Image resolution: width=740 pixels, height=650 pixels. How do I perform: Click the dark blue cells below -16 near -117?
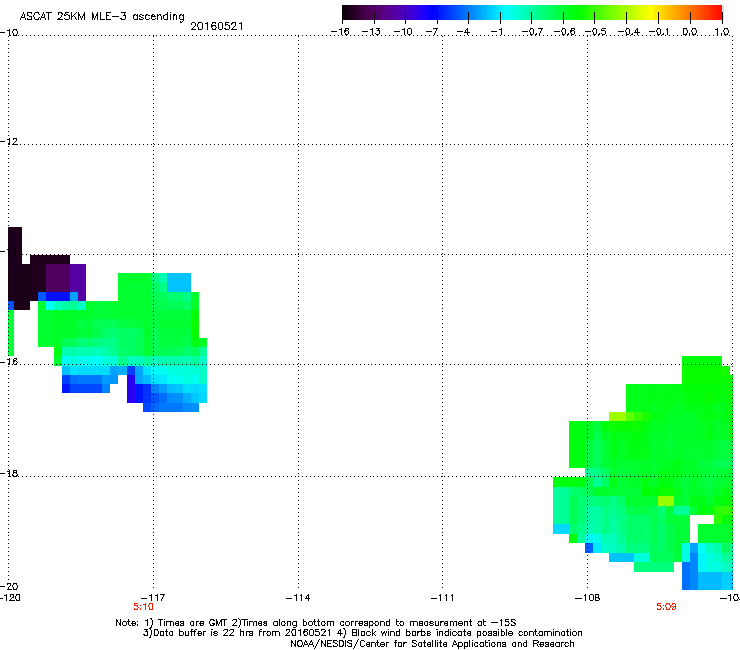[142, 392]
